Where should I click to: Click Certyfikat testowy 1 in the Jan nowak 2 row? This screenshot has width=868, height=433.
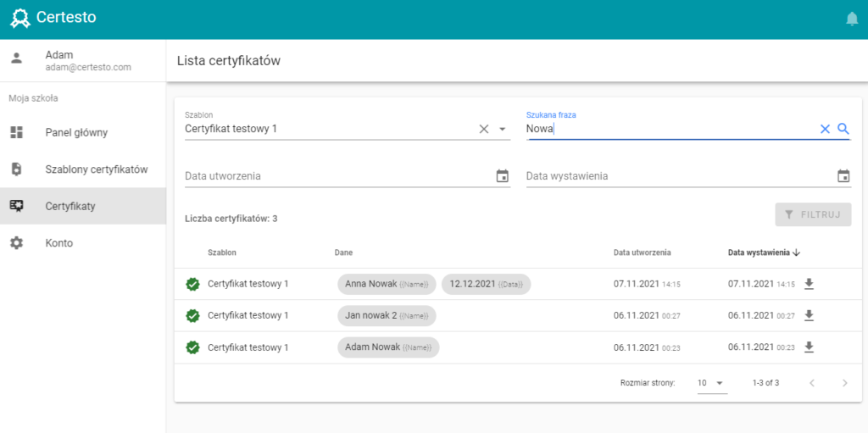pyautogui.click(x=248, y=315)
